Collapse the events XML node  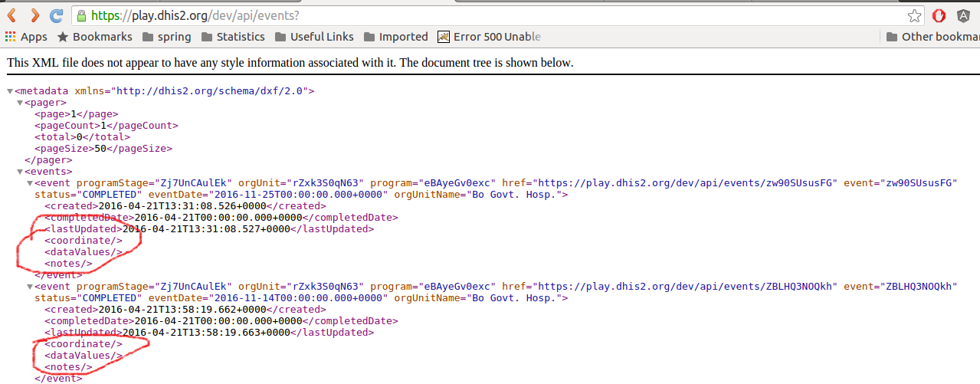click(x=20, y=172)
